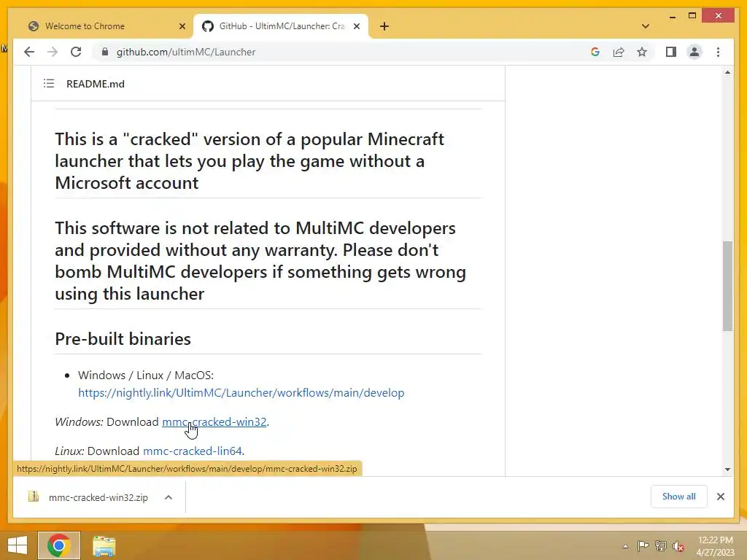Open the tab search chevron

click(x=646, y=26)
